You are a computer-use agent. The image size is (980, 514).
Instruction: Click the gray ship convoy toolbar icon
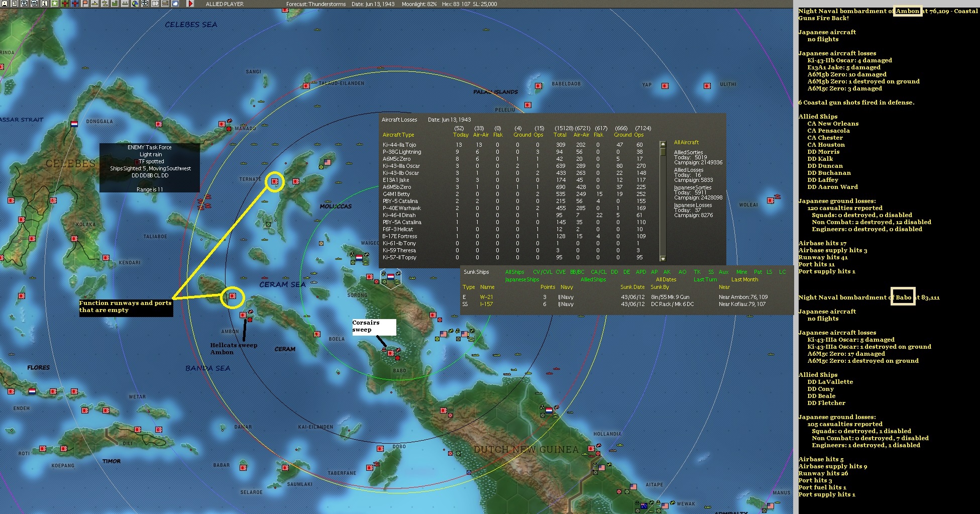point(125,4)
